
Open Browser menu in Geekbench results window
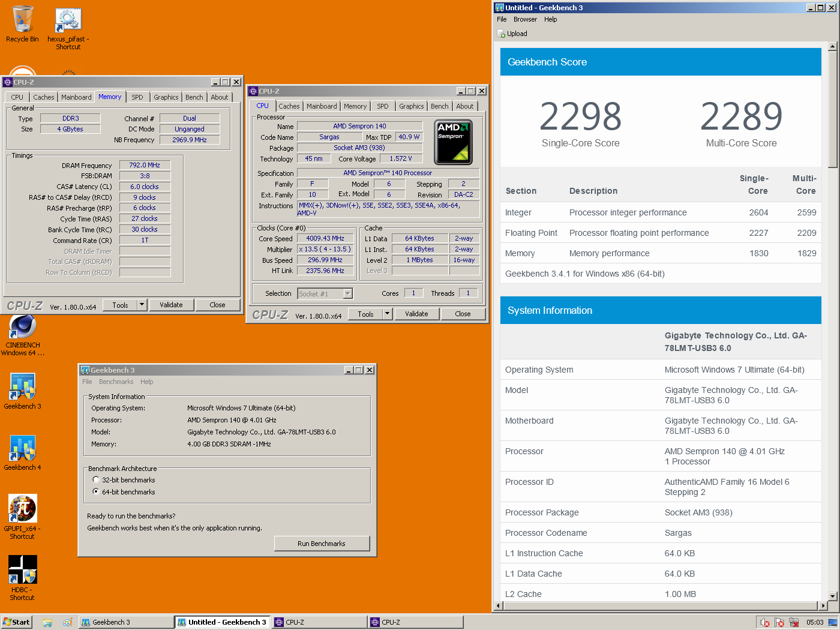[525, 20]
